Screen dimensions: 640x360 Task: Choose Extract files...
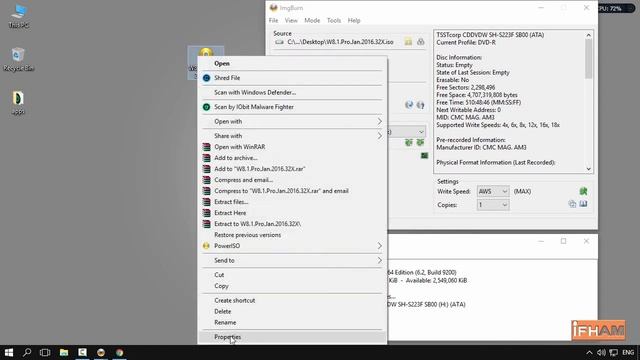click(x=292, y=202)
